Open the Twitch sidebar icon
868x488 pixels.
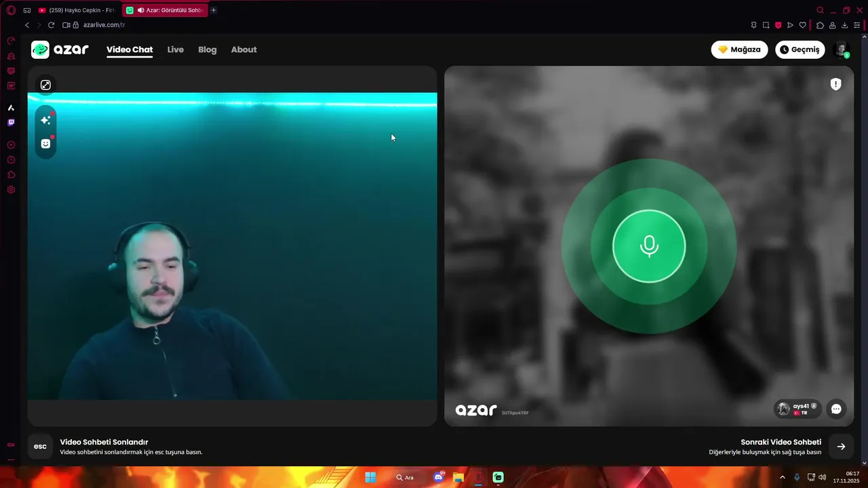point(11,123)
